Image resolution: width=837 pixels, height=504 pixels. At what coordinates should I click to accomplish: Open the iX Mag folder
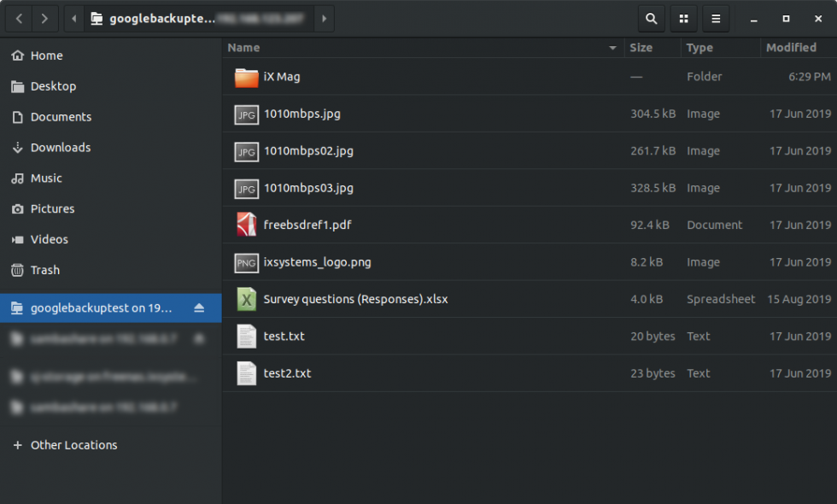[283, 77]
